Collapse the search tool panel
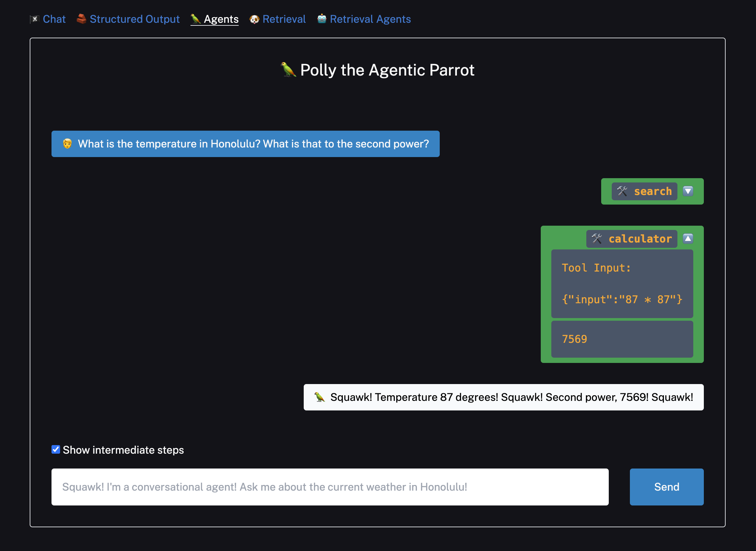756x551 pixels. [x=689, y=191]
